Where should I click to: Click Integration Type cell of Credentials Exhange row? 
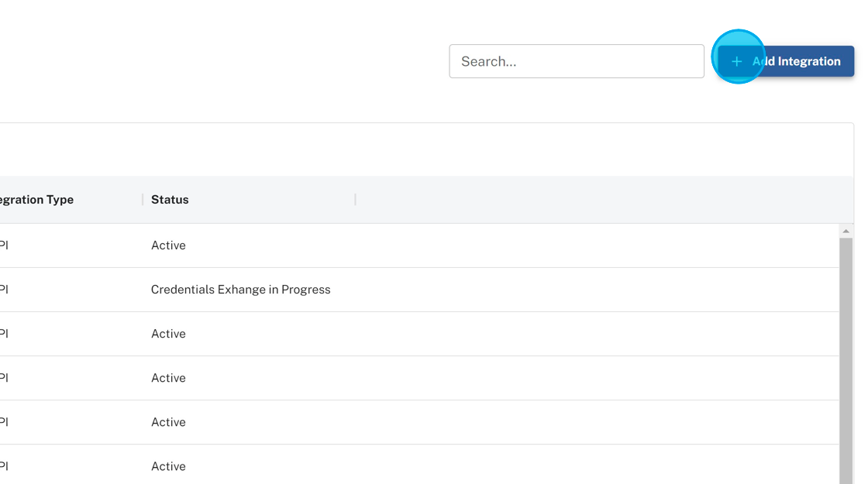[x=4, y=290]
